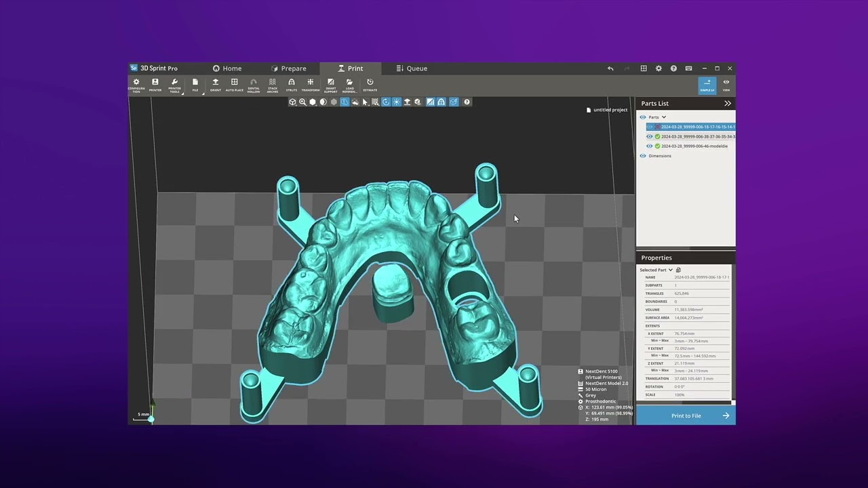Toggle the half-shaded sphere display icon
This screenshot has width=868, height=488.
(323, 102)
